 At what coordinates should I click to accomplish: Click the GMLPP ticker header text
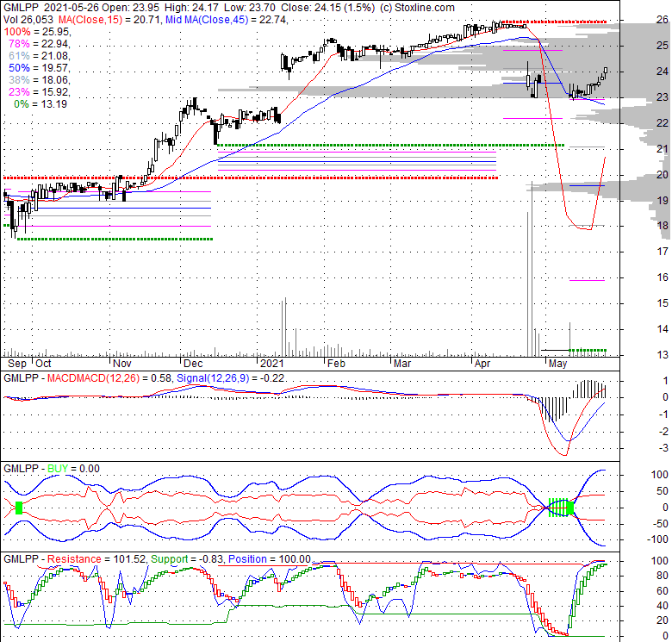tap(21, 8)
